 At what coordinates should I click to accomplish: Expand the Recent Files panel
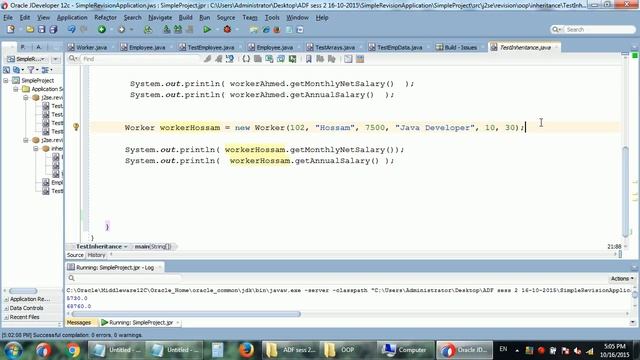(6, 317)
